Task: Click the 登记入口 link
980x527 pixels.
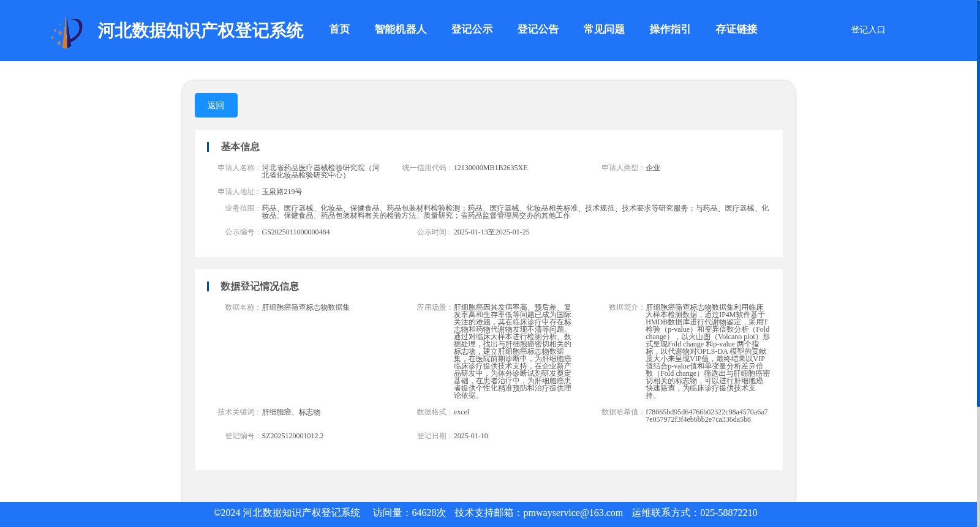Action: 868,29
